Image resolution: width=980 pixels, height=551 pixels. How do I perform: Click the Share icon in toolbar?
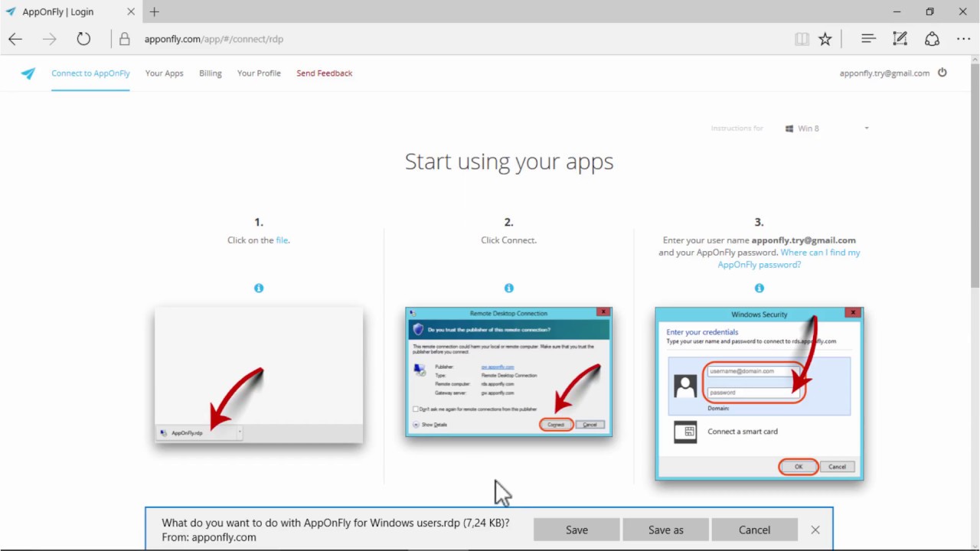pyautogui.click(x=932, y=38)
